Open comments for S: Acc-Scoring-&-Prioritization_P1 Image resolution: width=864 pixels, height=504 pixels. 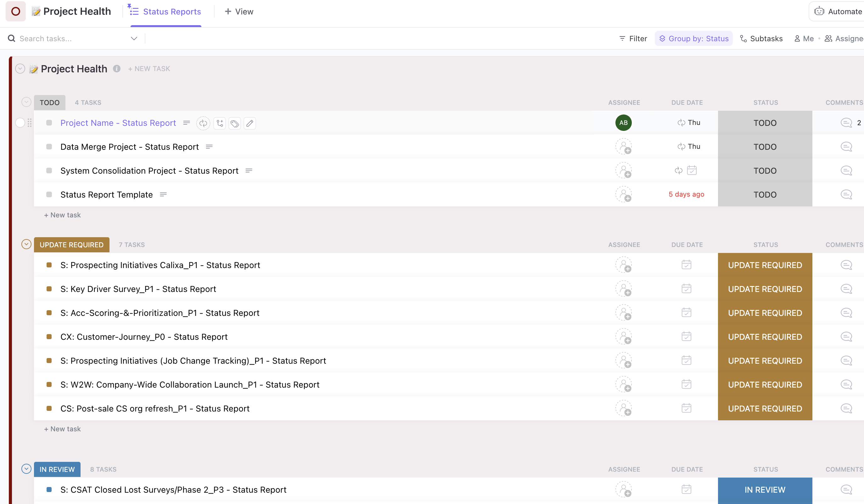click(x=846, y=313)
